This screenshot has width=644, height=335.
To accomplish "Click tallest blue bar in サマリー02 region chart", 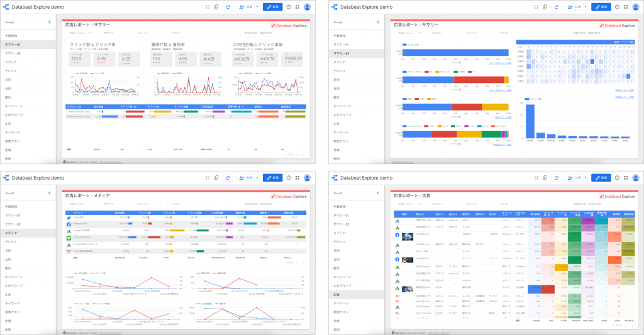I will 530,121.
